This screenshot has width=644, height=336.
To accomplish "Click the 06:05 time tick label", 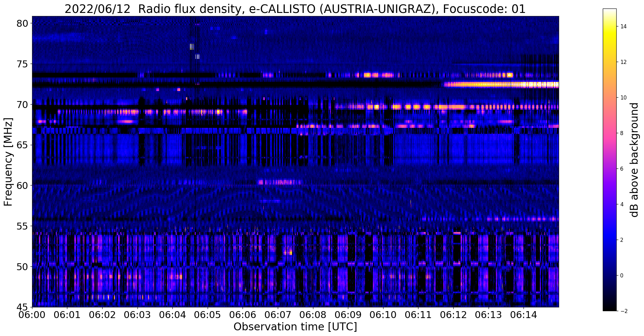I will 208,315.
